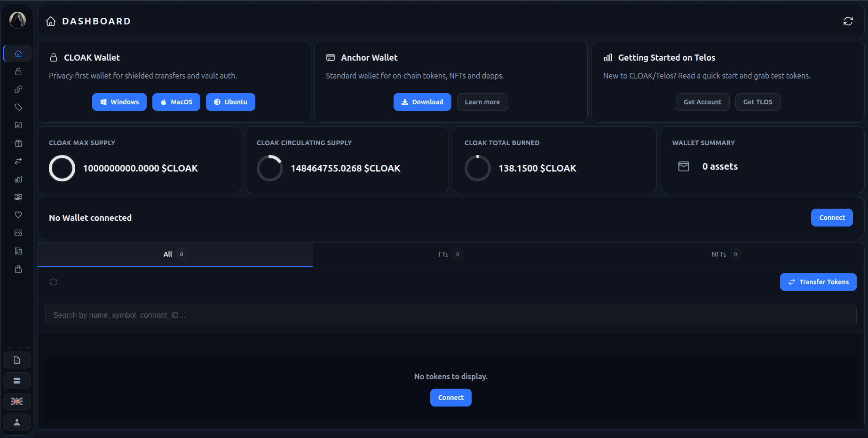Switch language using the UK flag icon

coord(17,401)
